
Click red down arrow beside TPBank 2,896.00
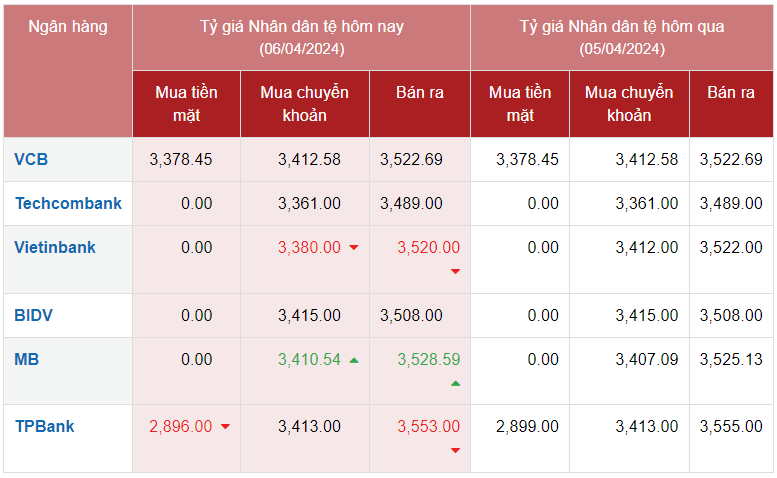(x=225, y=427)
